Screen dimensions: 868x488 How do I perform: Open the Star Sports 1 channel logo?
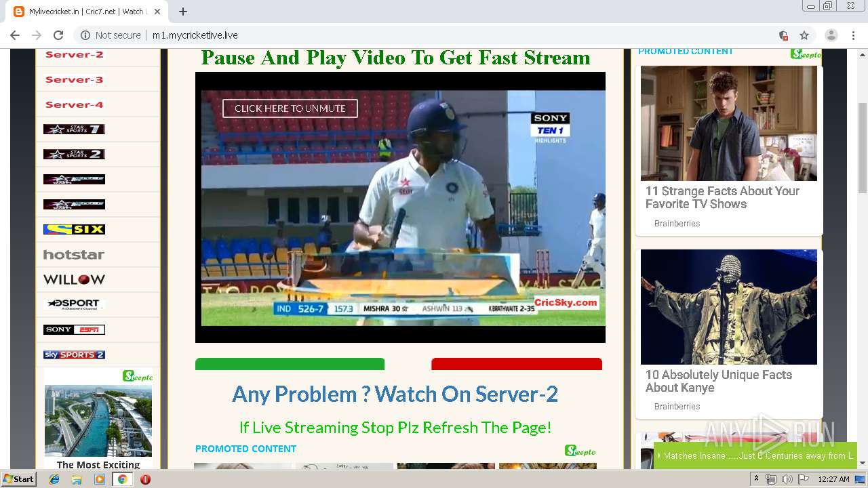[74, 129]
